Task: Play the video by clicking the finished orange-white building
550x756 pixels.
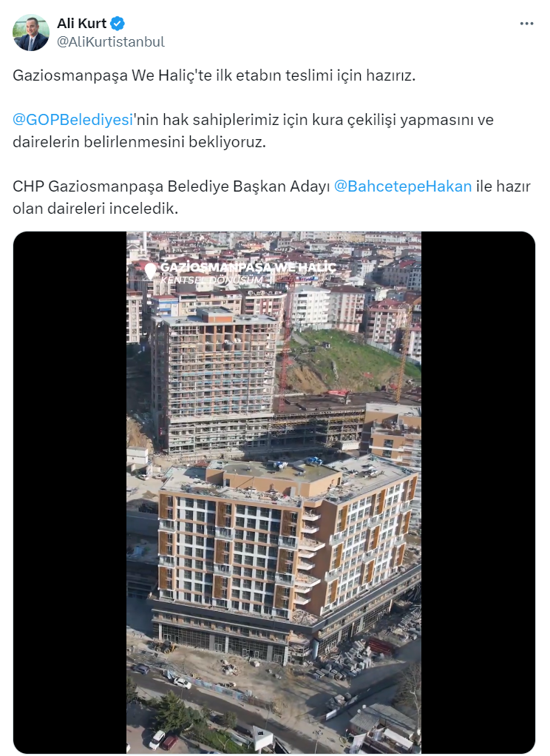Action: (x=285, y=555)
